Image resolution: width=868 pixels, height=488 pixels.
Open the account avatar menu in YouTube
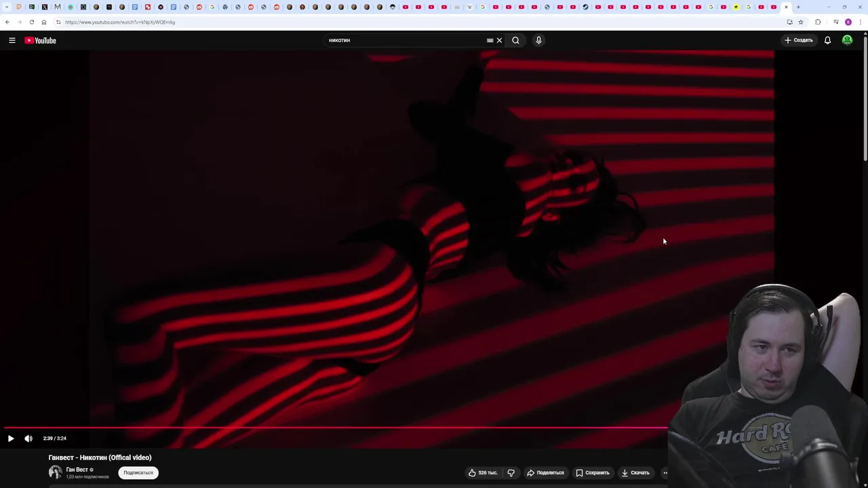[847, 40]
